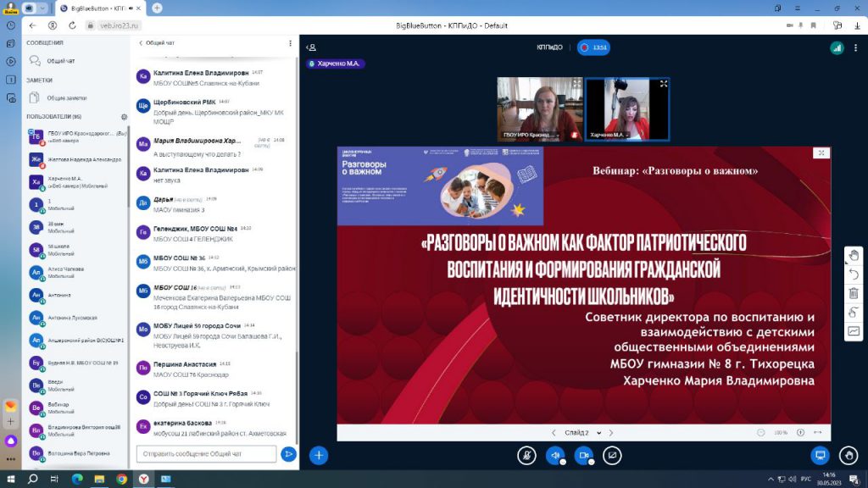Open the users list settings gear
Viewport: 868px width, 488px height.
(x=124, y=116)
